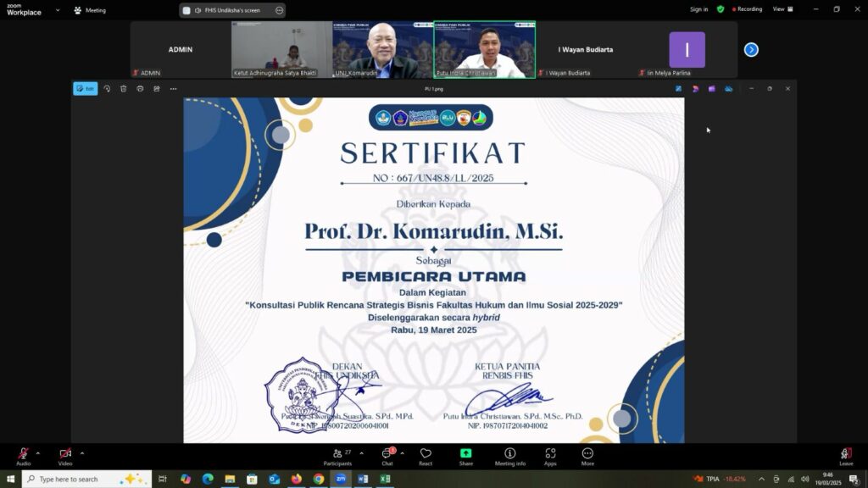The width and height of the screenshot is (868, 488).
Task: Leave the meeting
Action: point(845,456)
